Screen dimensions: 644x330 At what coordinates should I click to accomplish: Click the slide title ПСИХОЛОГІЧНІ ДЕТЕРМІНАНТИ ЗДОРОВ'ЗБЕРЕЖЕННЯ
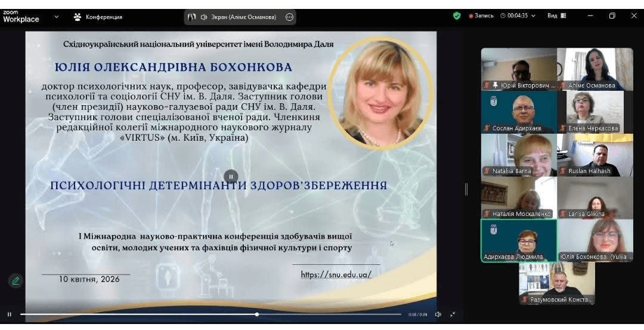tap(218, 186)
